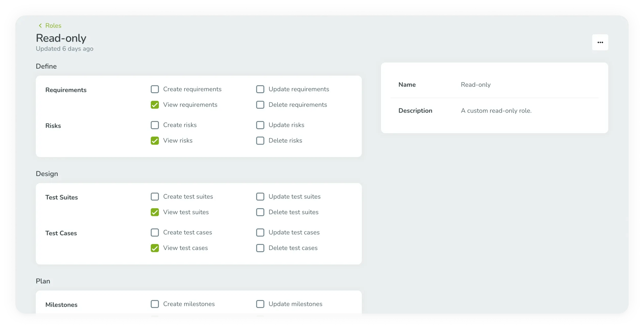The height and width of the screenshot is (329, 644).
Task: Check Create test cases box
Action: point(155,233)
